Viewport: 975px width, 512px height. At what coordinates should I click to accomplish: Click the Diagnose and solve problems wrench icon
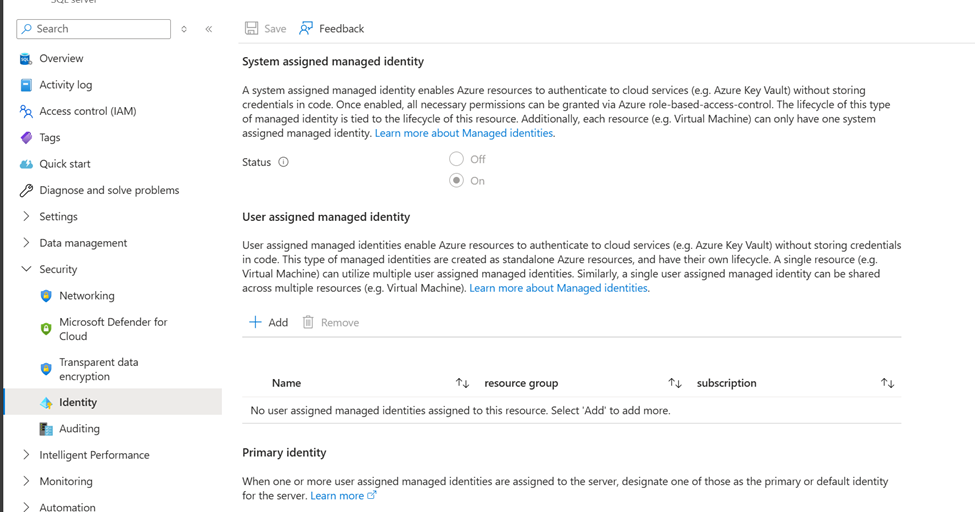point(25,190)
